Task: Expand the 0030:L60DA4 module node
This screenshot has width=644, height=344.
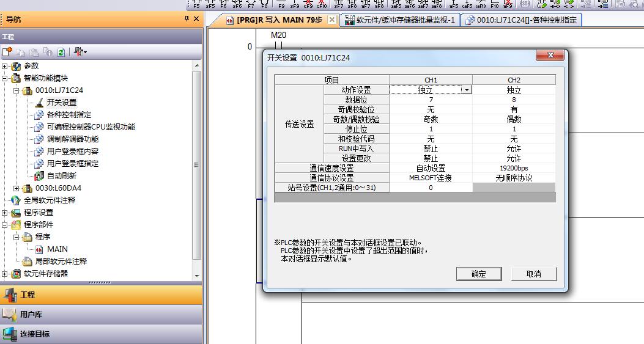Action: (16, 188)
